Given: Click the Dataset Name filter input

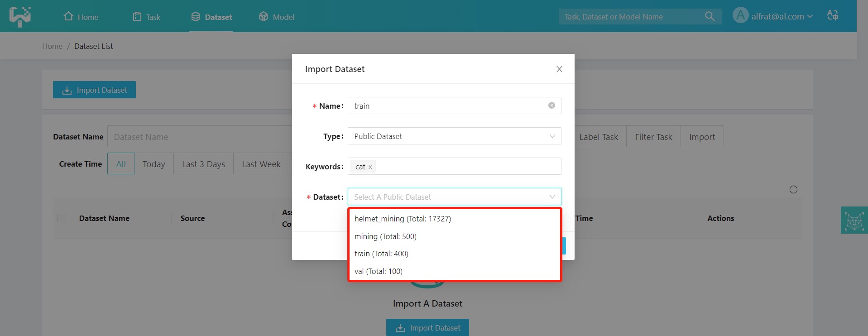Looking at the screenshot, I should click(x=200, y=136).
